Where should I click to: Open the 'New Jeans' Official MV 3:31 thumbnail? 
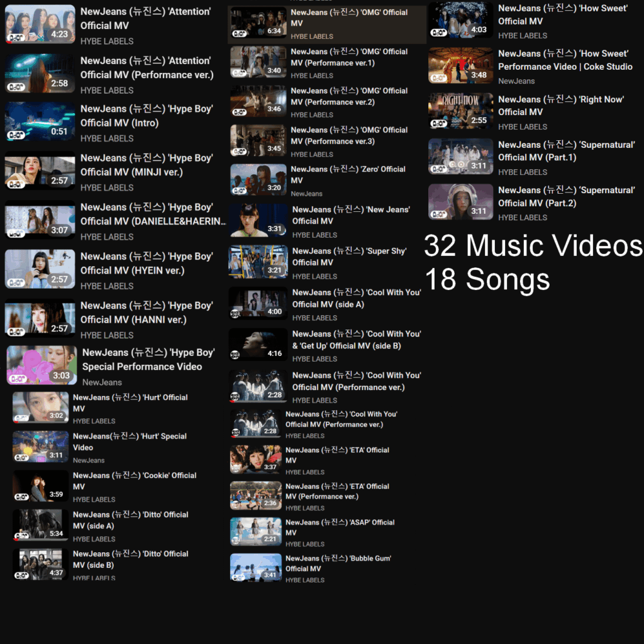click(258, 221)
